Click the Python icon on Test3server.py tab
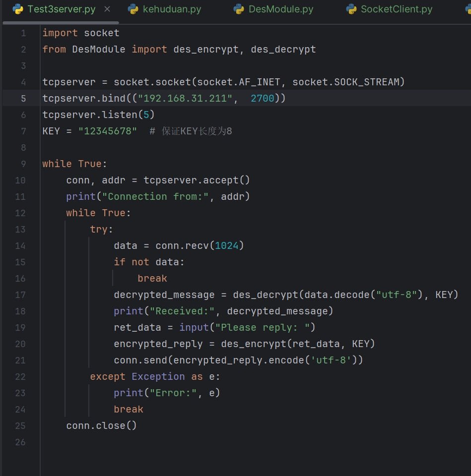 (18, 9)
